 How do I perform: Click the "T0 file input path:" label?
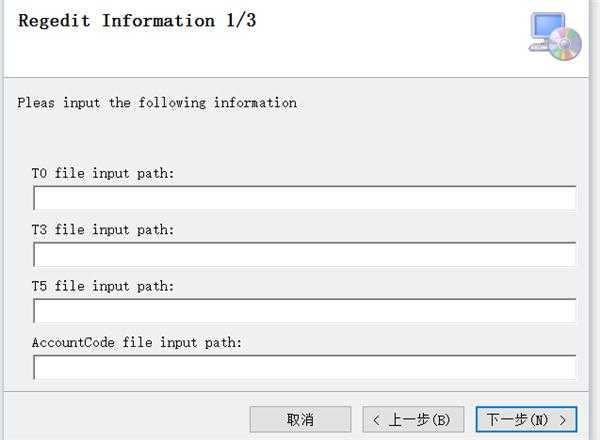(x=103, y=174)
